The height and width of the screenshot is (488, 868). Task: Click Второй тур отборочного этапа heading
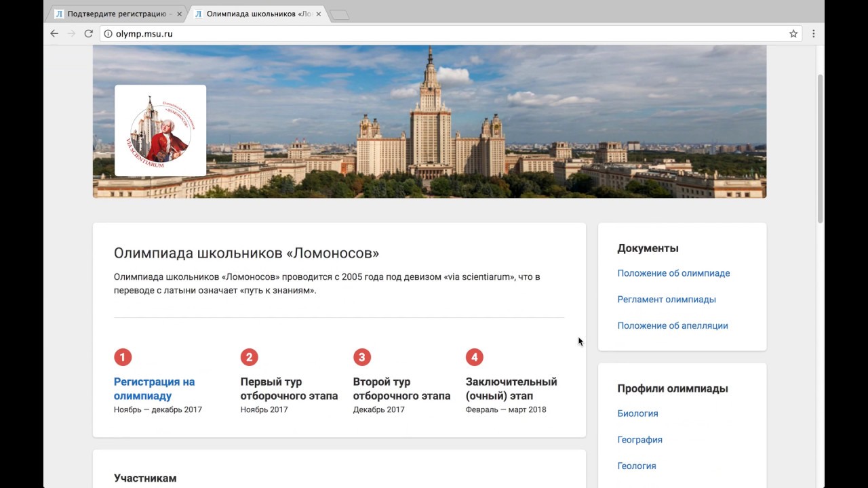click(401, 389)
